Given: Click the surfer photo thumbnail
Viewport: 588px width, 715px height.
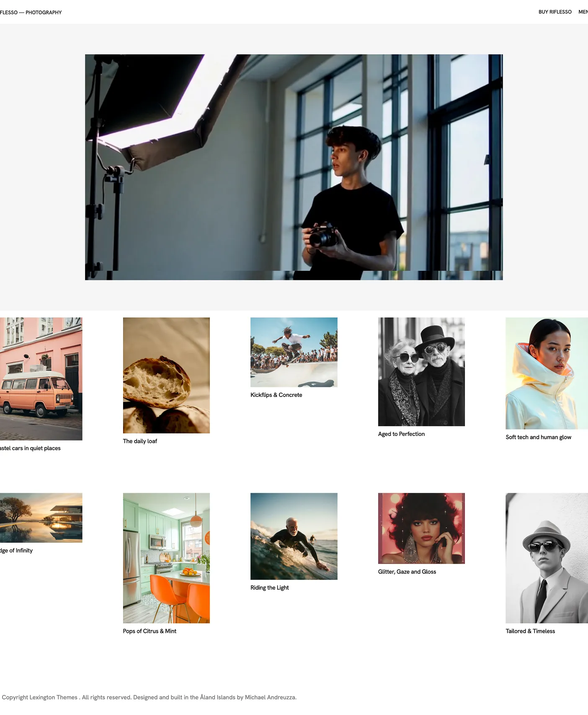Looking at the screenshot, I should coord(294,536).
